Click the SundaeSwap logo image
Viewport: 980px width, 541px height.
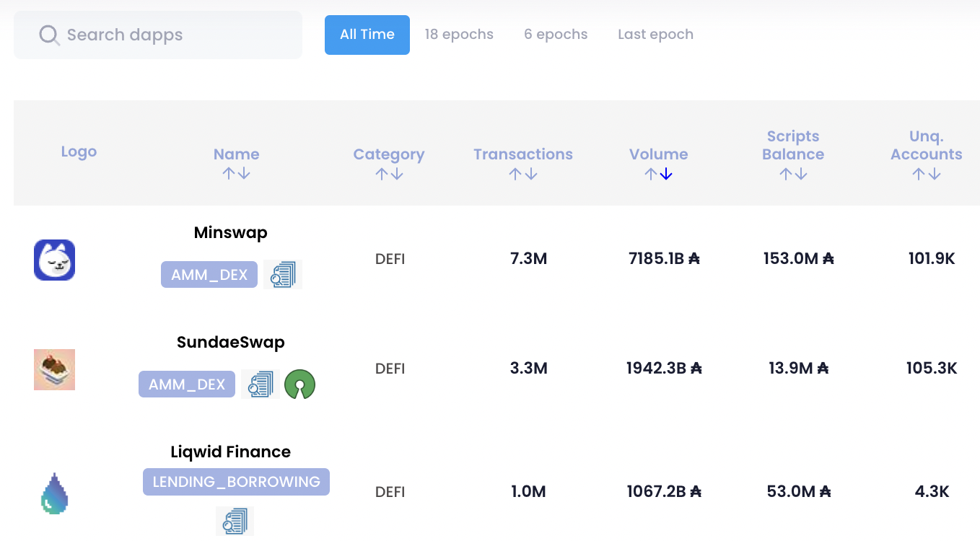click(x=54, y=369)
